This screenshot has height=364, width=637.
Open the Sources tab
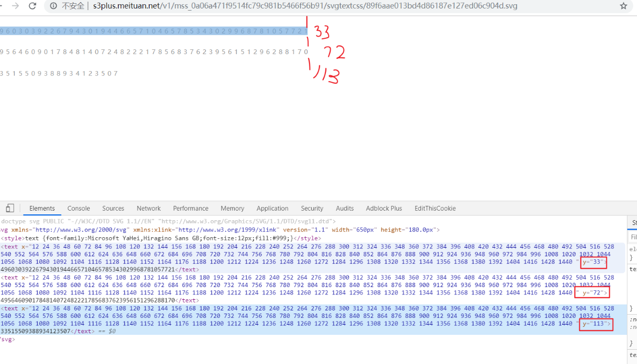(113, 209)
